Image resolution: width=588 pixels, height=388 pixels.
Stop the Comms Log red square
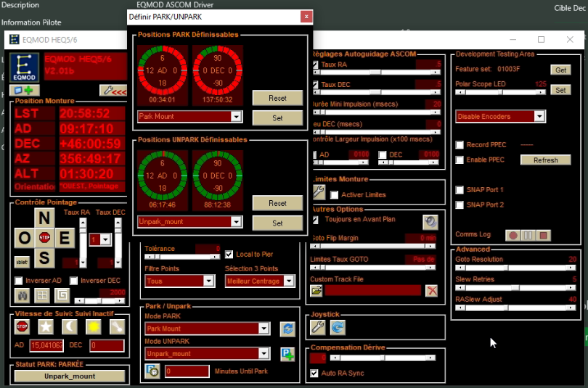543,236
